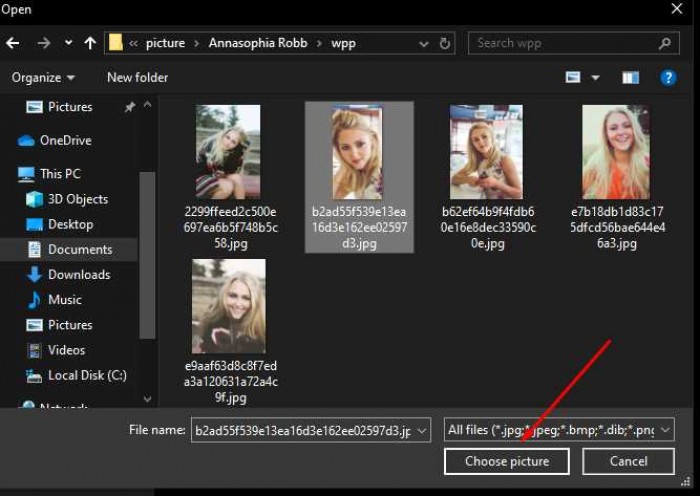
Task: Change view with the view icon
Action: point(573,77)
